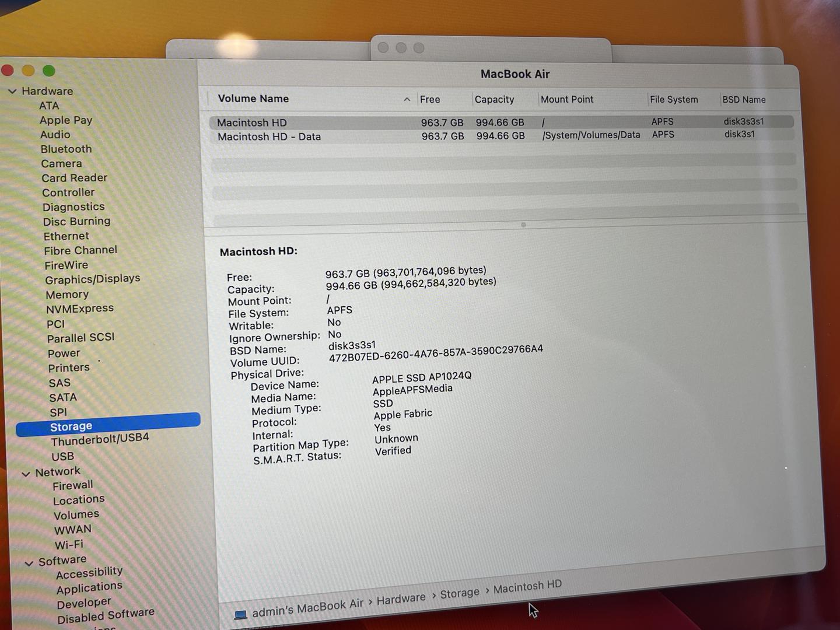Sort by File System column header
Viewport: 840px width, 630px height.
pyautogui.click(x=674, y=100)
